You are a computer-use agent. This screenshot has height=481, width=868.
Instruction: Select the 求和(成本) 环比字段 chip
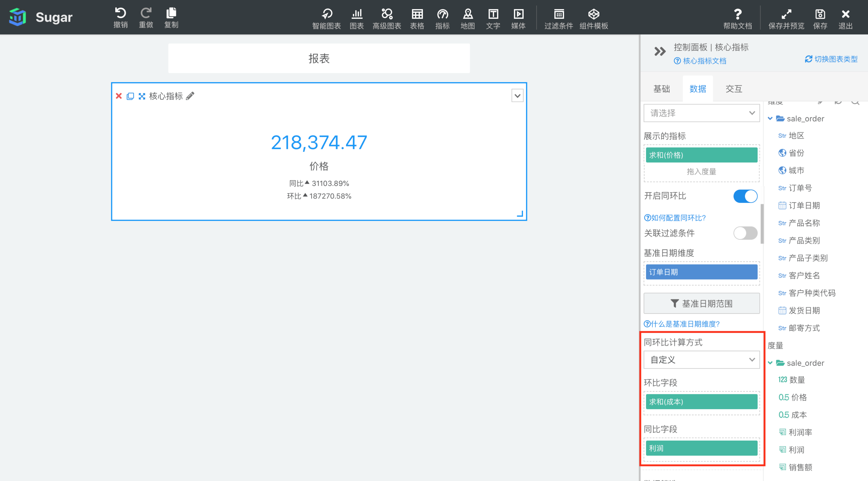point(702,402)
